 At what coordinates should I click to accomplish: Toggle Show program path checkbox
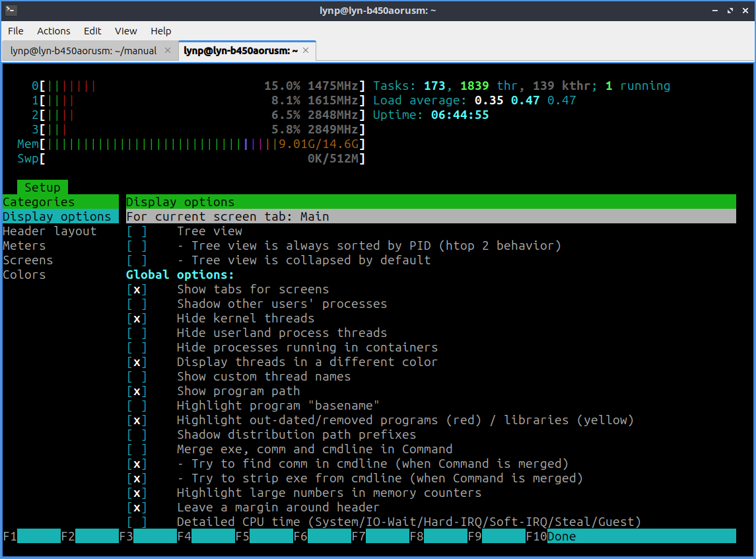coord(137,391)
